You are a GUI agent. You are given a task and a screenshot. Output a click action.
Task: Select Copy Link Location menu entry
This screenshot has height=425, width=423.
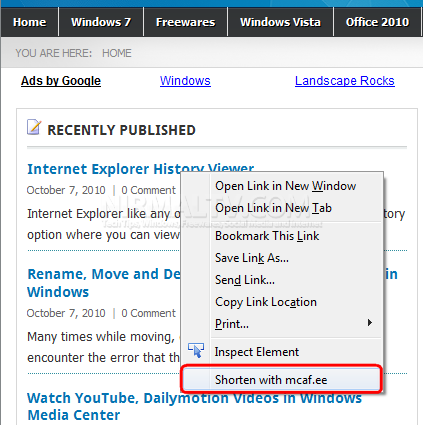(x=282, y=302)
